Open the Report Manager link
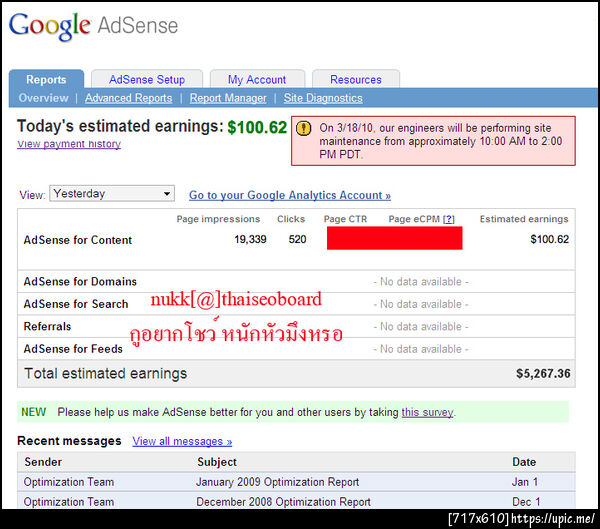 [228, 98]
